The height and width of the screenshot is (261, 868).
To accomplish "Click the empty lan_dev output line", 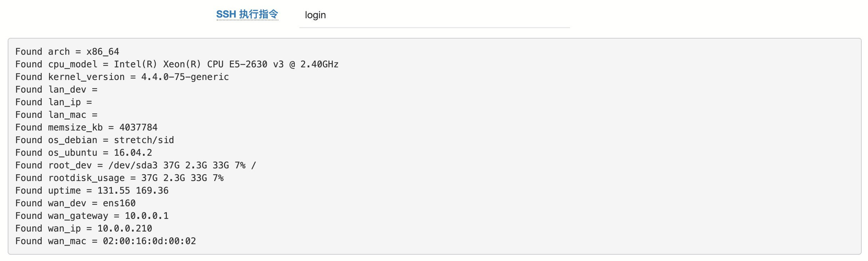I will [x=56, y=90].
